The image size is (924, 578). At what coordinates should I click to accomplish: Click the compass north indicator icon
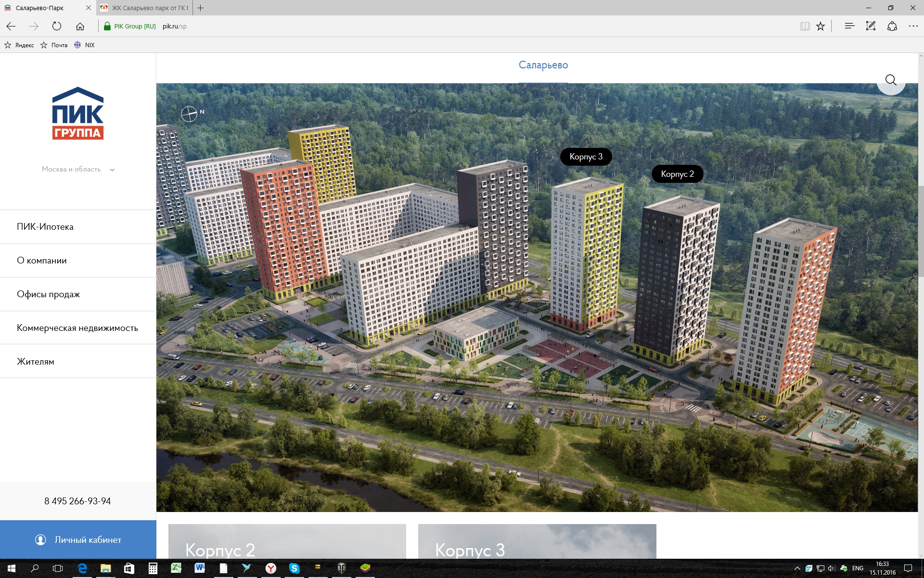[189, 114]
